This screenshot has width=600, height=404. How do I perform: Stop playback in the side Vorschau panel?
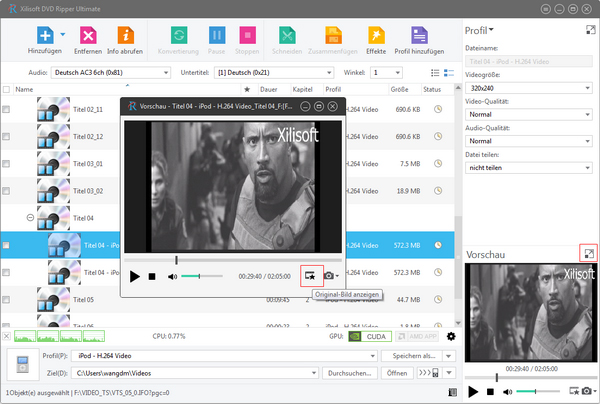click(x=490, y=392)
